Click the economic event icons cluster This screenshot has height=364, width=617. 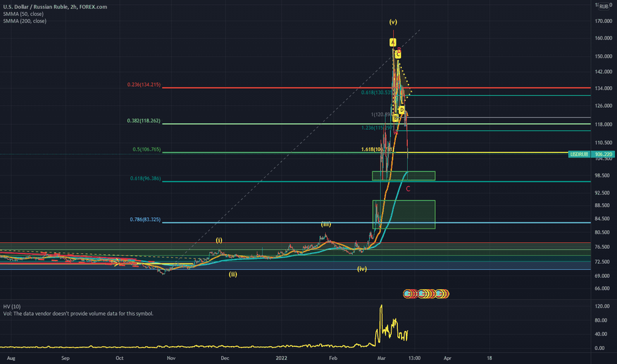426,294
